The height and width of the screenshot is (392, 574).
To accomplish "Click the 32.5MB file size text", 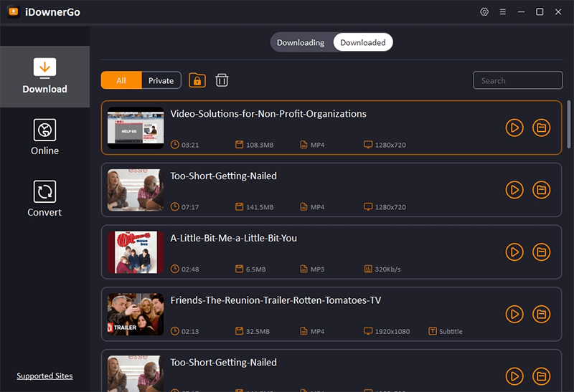I will (258, 331).
